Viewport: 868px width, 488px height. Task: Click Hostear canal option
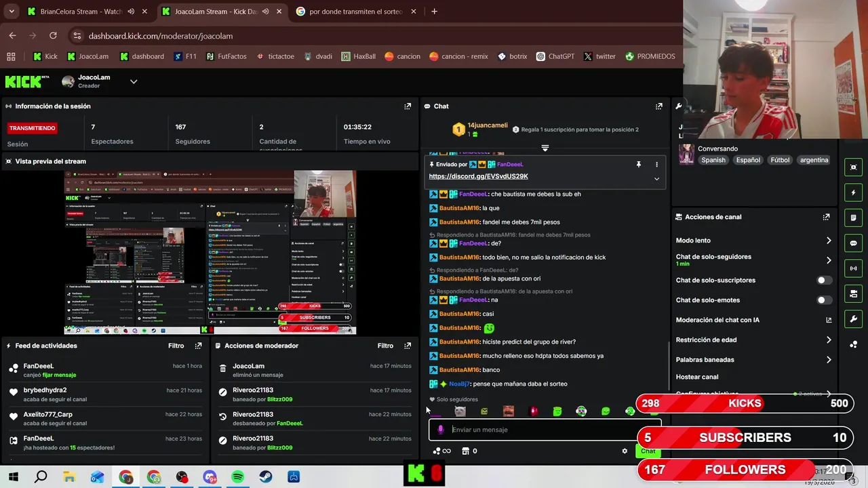(697, 377)
